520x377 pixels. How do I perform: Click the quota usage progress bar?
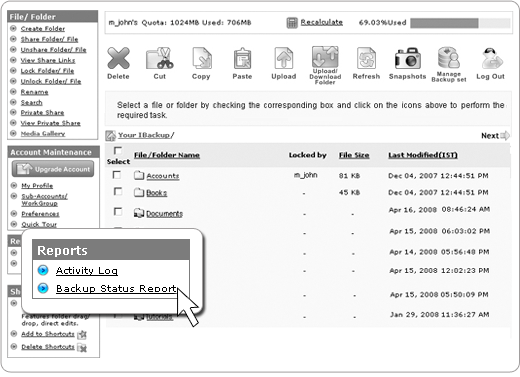(x=460, y=23)
